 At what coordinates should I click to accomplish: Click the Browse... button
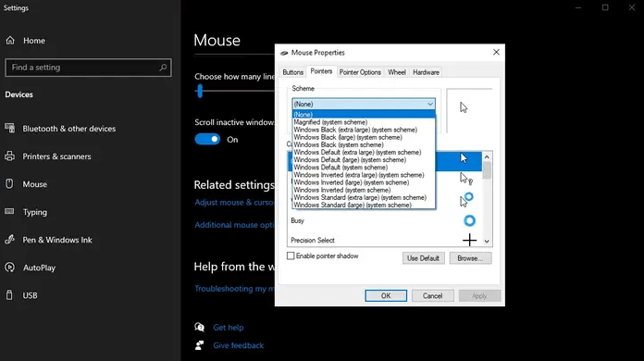pyautogui.click(x=470, y=258)
